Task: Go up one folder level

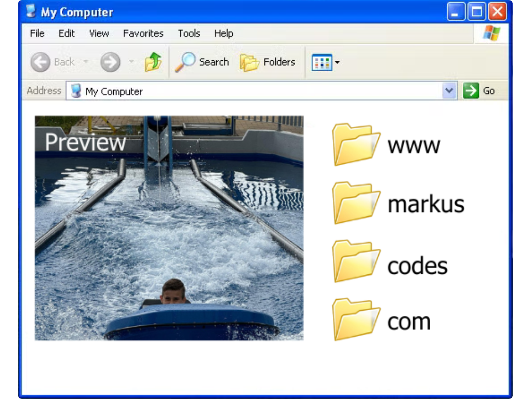Action: point(153,62)
